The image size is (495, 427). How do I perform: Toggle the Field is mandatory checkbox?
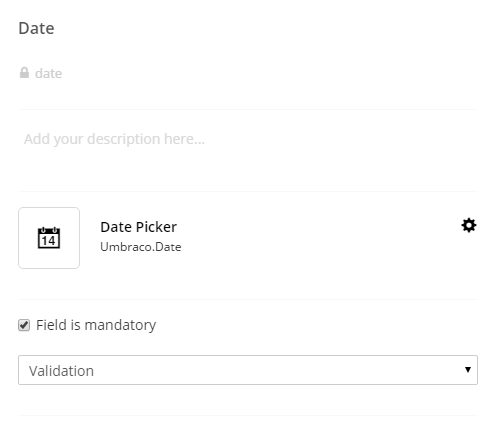click(24, 325)
